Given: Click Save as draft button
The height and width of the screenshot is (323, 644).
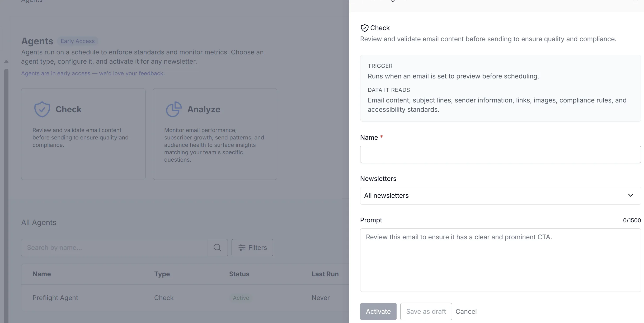Looking at the screenshot, I should (x=426, y=311).
